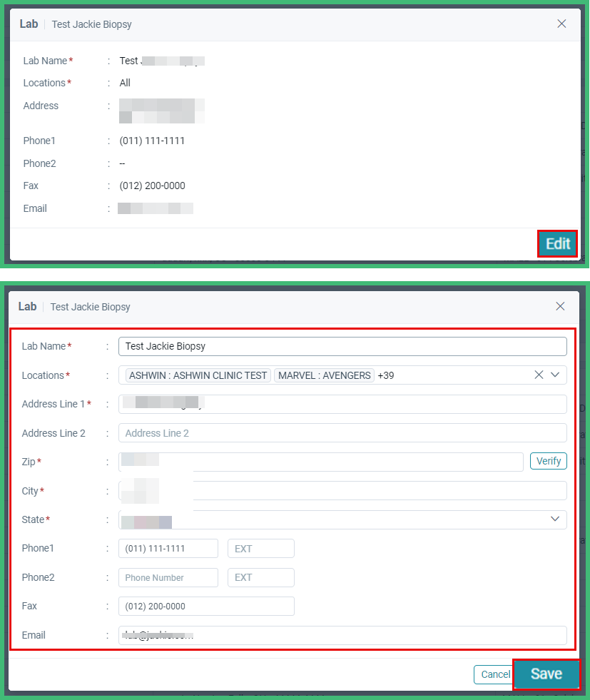
Task: Click the Fax number field
Action: pos(206,606)
